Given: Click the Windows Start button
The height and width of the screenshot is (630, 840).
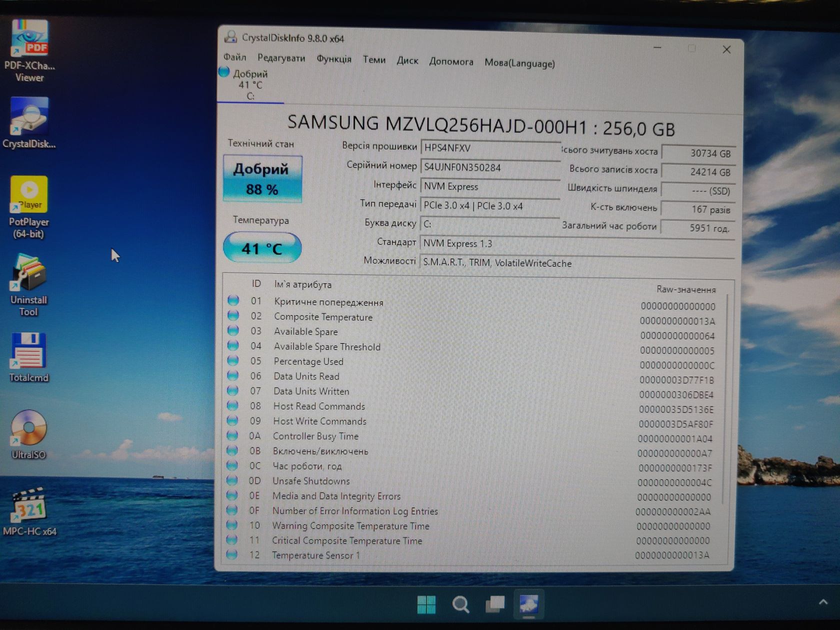Looking at the screenshot, I should tap(426, 604).
